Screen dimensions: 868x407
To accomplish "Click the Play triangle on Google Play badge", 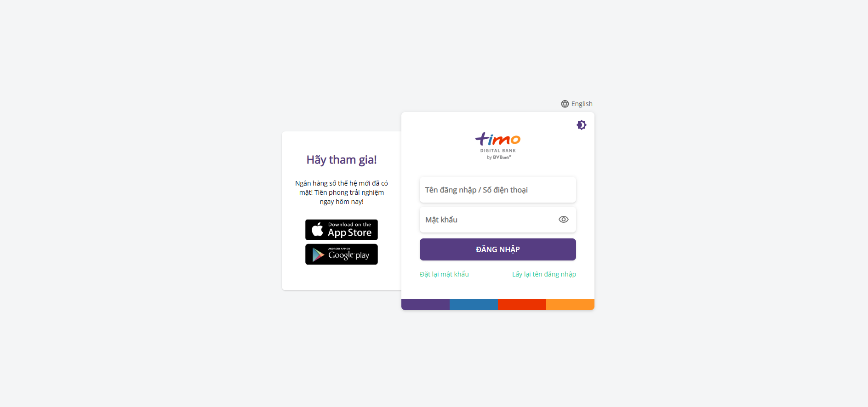I will coord(318,254).
